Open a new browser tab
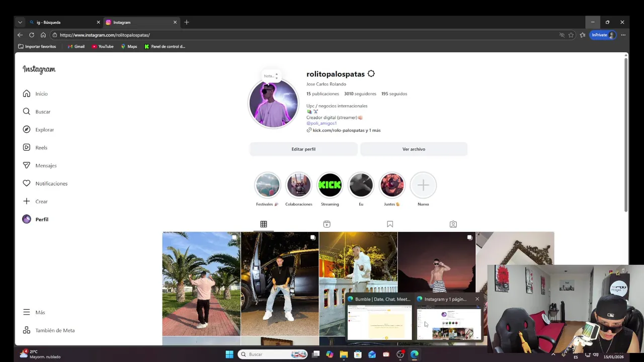 click(x=187, y=22)
